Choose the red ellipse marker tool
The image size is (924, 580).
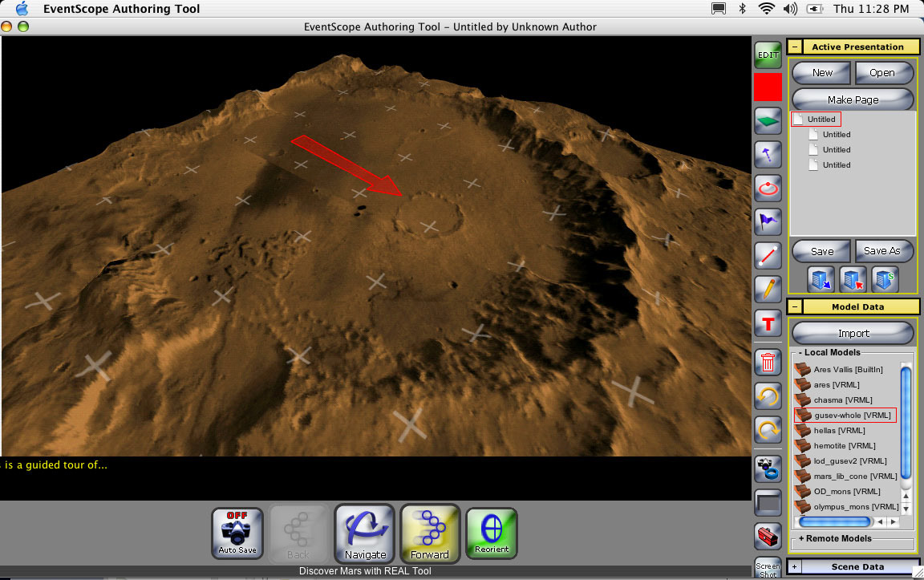pos(768,188)
